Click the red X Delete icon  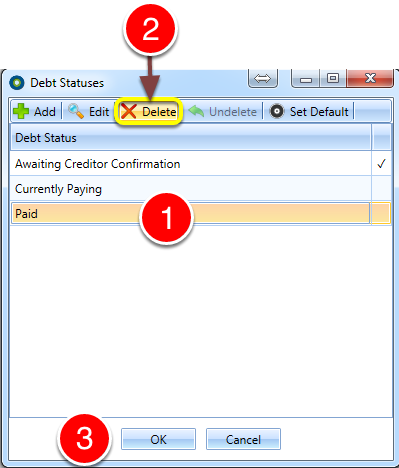tap(129, 111)
